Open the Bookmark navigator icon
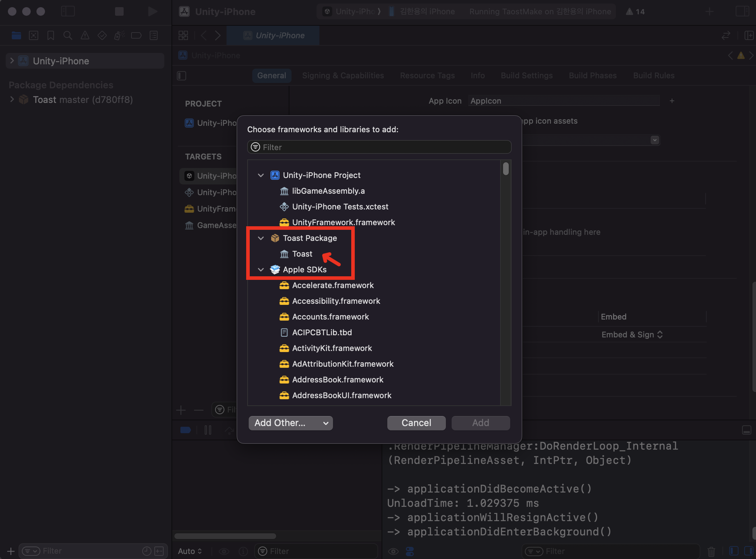The image size is (756, 559). click(x=51, y=35)
